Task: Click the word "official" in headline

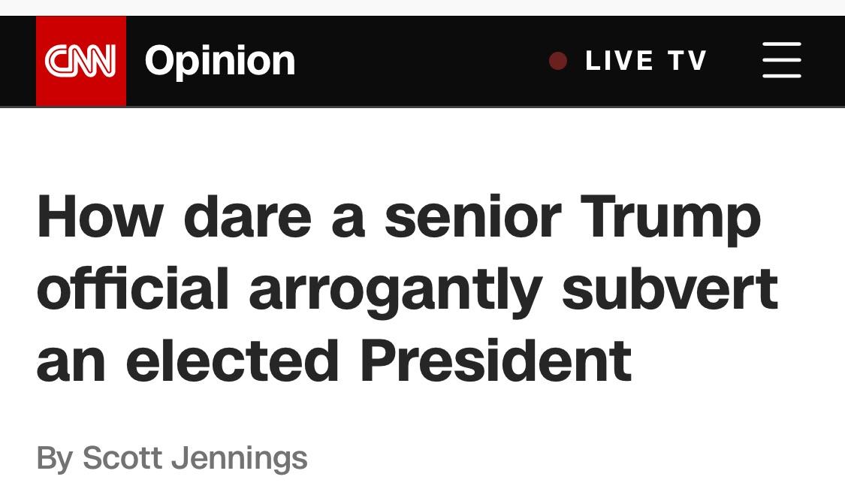Action: (x=133, y=288)
